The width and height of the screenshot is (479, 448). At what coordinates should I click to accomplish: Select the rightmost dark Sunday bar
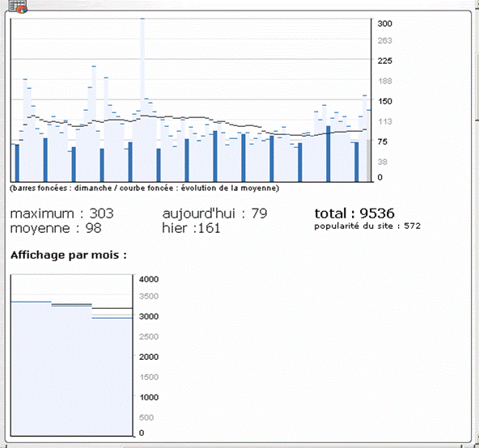(357, 162)
